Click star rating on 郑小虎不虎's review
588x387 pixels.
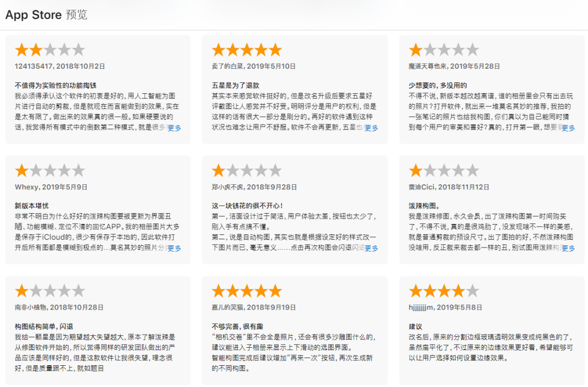(247, 171)
